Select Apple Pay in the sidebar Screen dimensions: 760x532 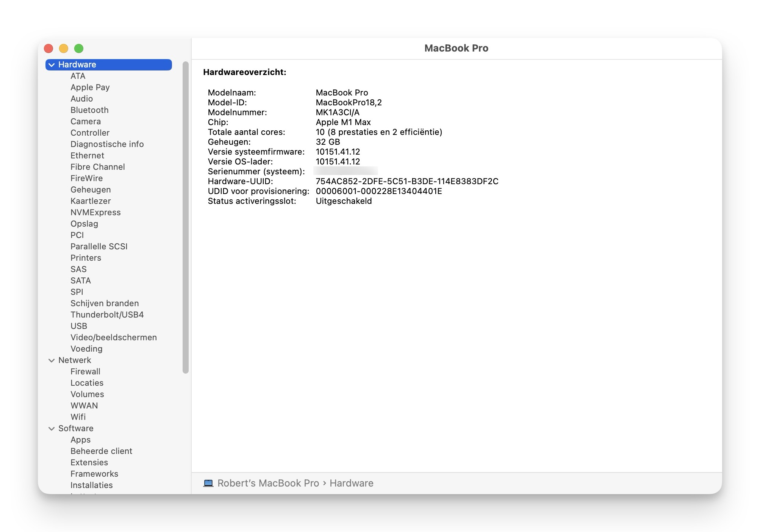[x=90, y=88]
